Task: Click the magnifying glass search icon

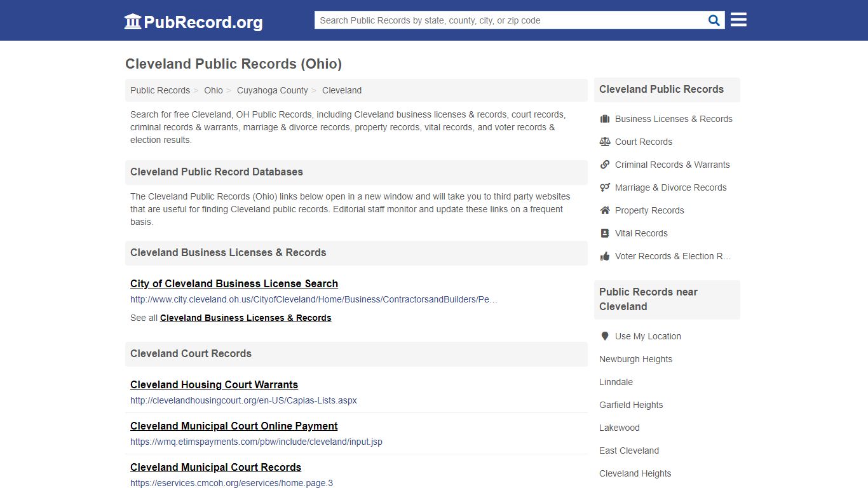Action: click(x=714, y=20)
